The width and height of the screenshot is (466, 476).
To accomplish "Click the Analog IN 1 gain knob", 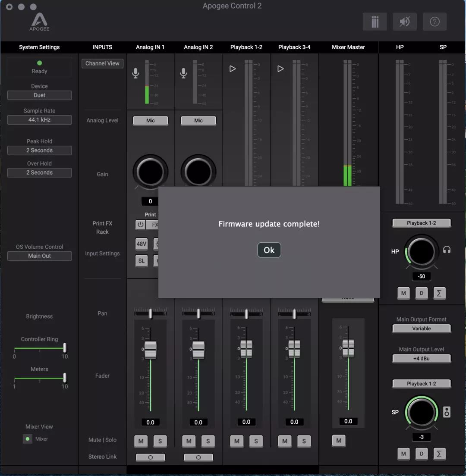I will [151, 172].
